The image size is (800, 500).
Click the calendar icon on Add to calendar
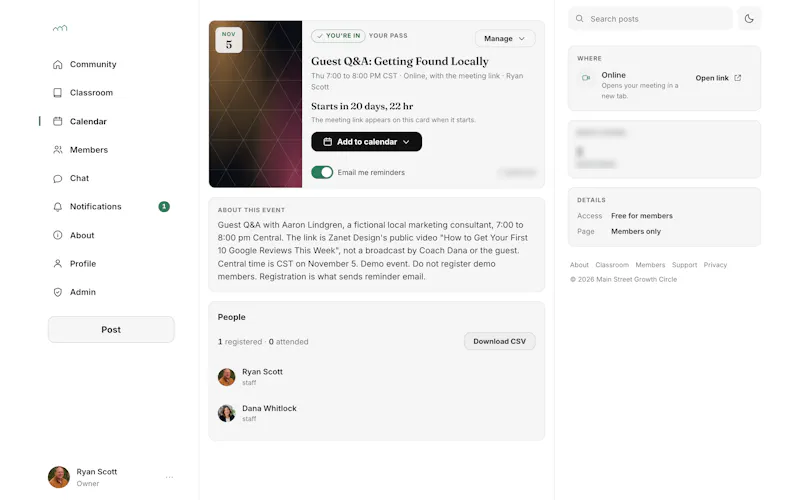pos(328,142)
